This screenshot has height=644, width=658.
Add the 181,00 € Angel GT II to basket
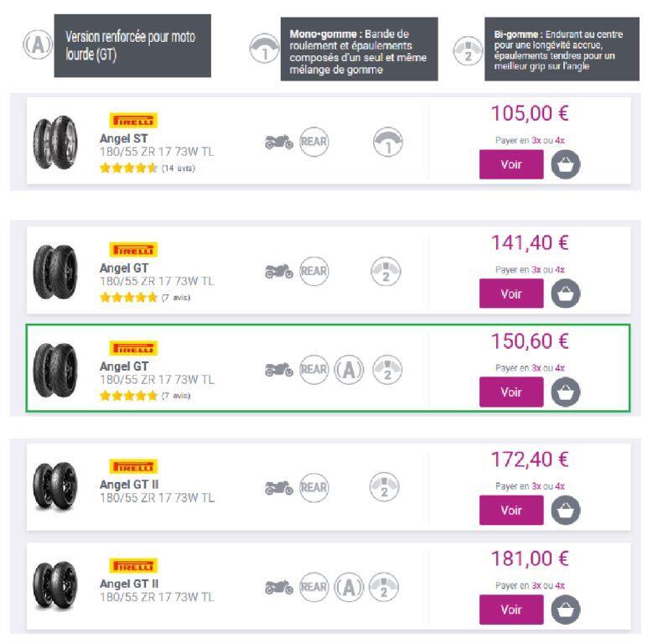click(566, 609)
